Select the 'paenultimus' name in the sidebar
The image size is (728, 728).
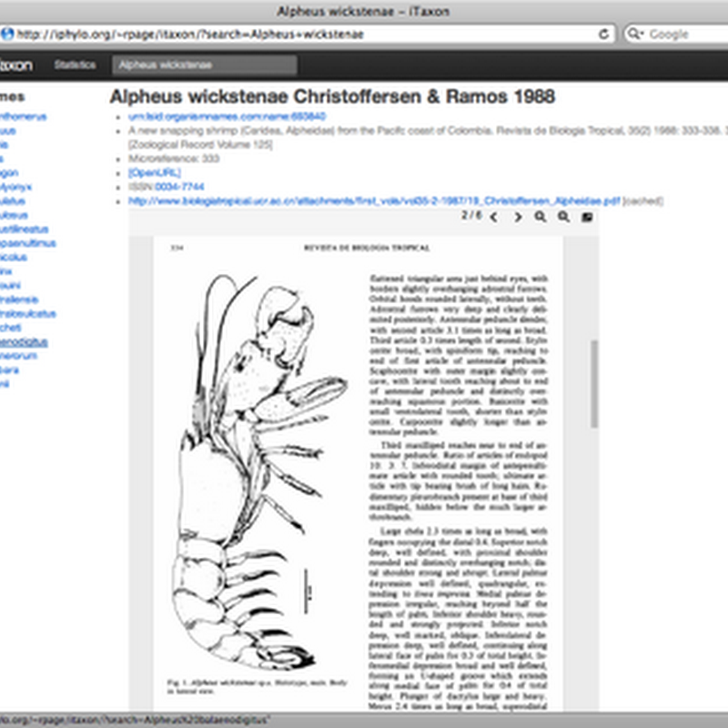click(x=28, y=243)
